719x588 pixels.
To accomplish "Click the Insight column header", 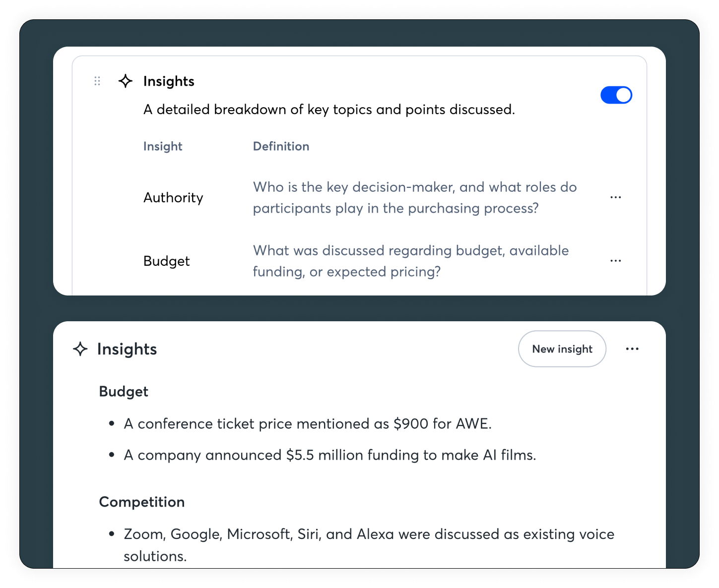I will pos(163,146).
